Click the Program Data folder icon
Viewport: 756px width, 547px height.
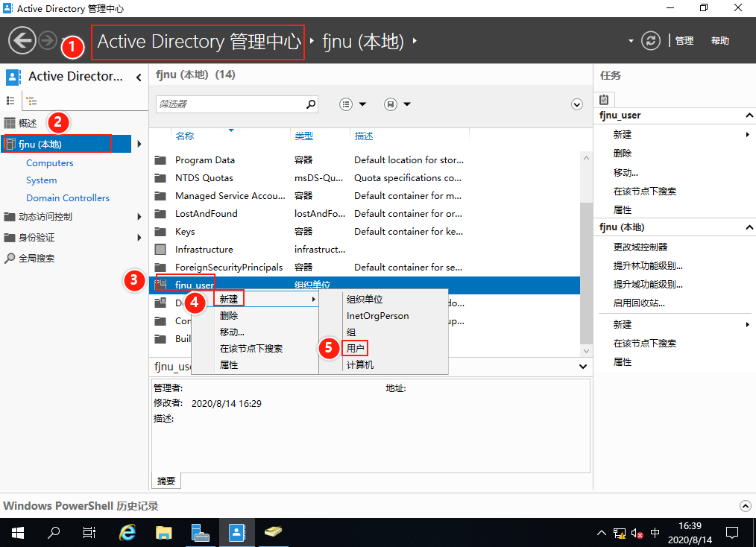pyautogui.click(x=160, y=160)
